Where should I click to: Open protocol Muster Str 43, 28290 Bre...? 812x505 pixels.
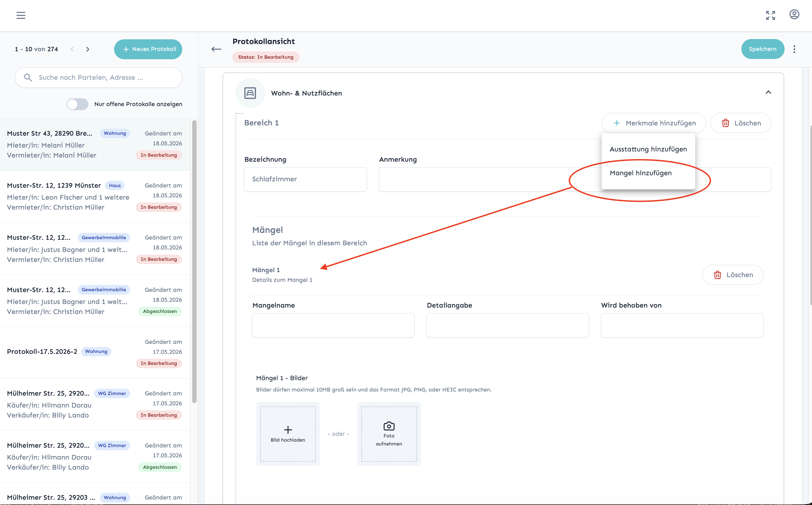pyautogui.click(x=95, y=144)
